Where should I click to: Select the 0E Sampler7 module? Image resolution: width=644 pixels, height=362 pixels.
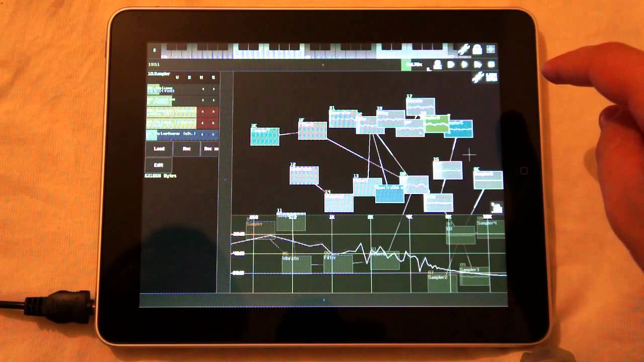click(265, 136)
